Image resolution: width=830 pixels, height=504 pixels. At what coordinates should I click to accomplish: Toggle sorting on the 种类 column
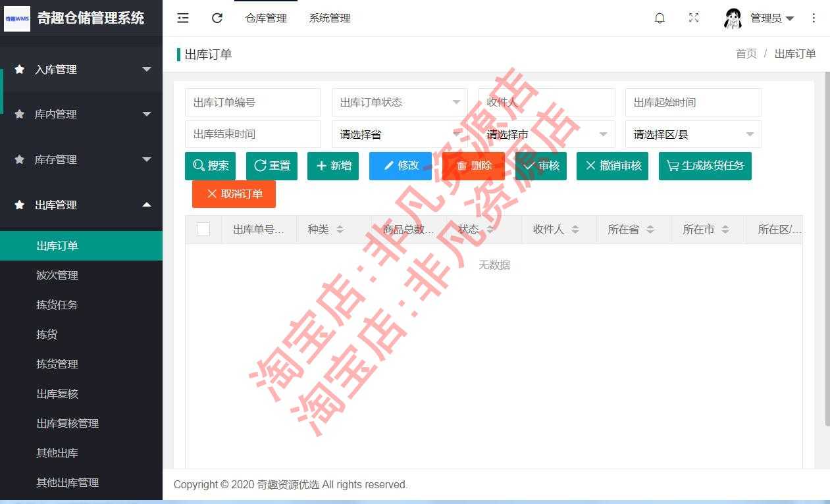(340, 229)
